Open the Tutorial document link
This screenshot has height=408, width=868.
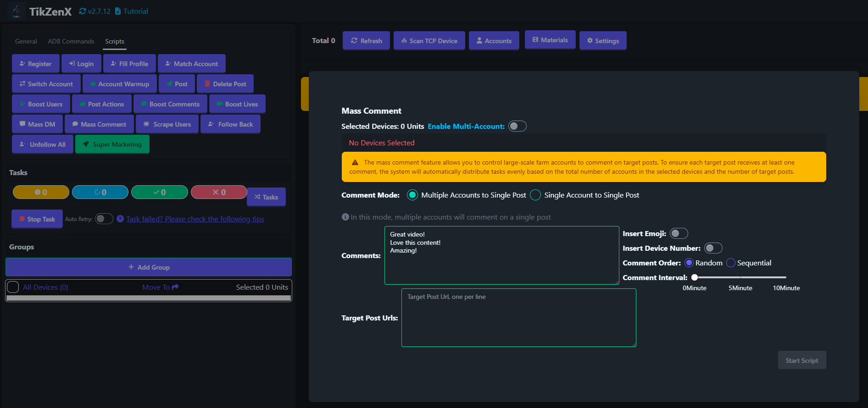[131, 11]
